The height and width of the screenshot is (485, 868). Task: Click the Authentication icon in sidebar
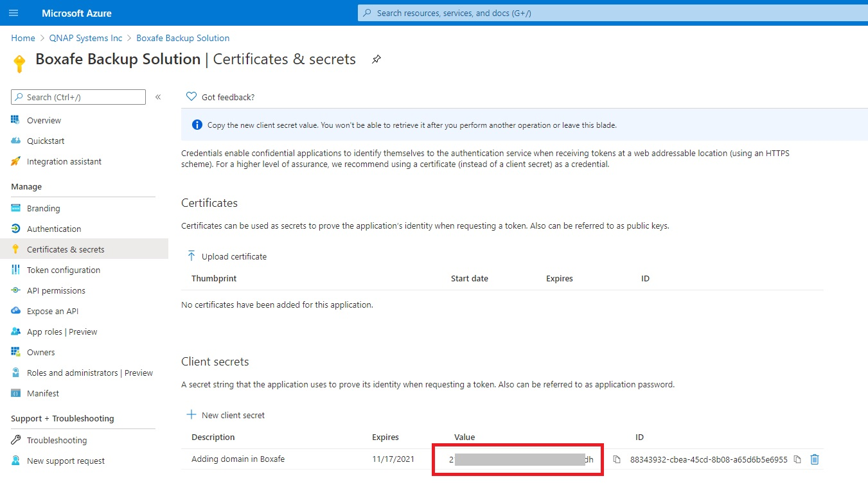(x=15, y=229)
